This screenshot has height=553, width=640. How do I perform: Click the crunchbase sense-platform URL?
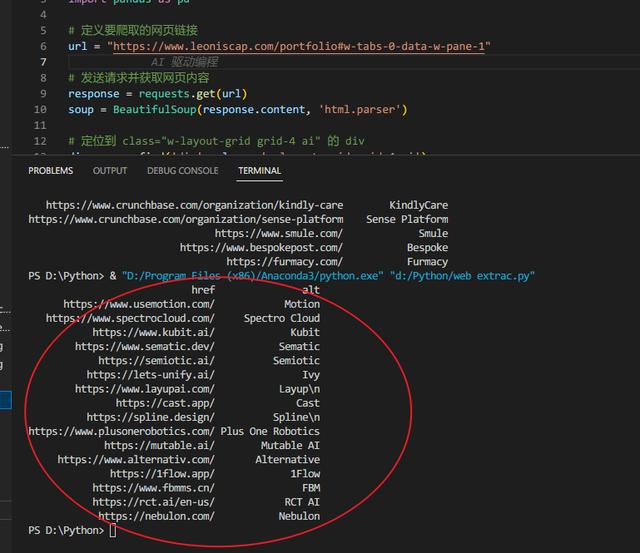coord(185,219)
